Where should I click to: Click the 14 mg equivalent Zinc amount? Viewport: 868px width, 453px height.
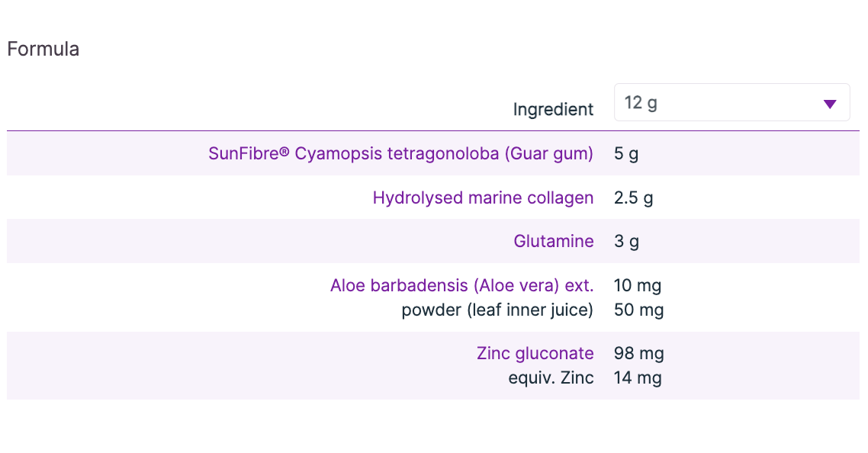(638, 378)
